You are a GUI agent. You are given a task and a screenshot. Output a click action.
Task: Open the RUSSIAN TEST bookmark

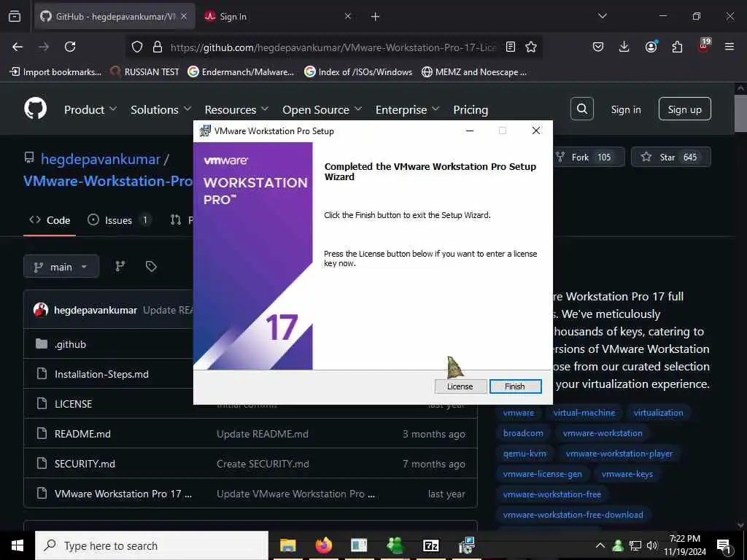(x=145, y=72)
